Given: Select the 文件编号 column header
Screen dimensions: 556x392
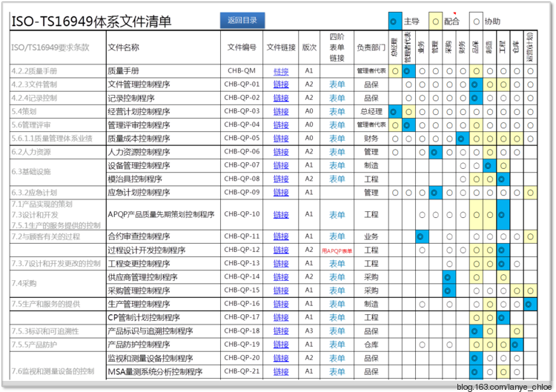Looking at the screenshot, I should (242, 47).
